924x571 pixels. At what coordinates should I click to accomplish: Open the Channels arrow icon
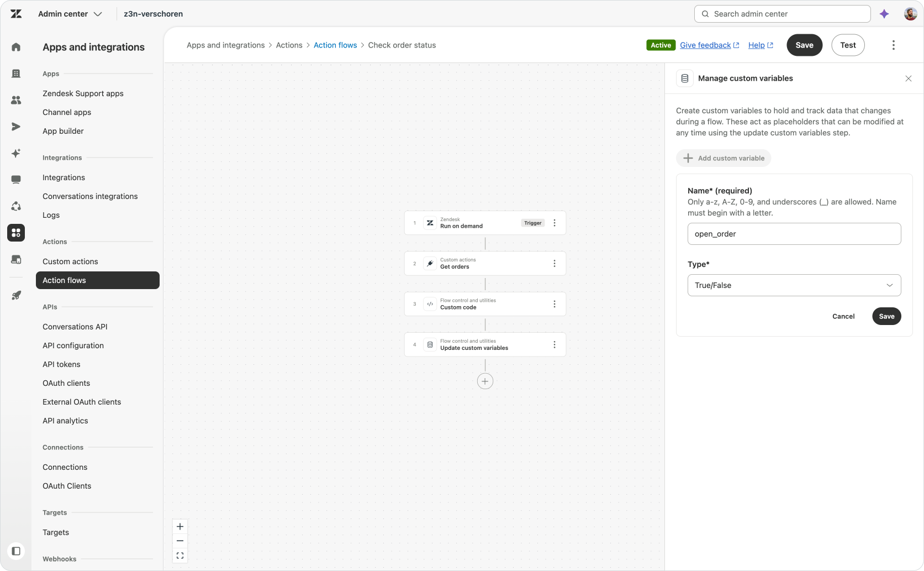pos(16,127)
